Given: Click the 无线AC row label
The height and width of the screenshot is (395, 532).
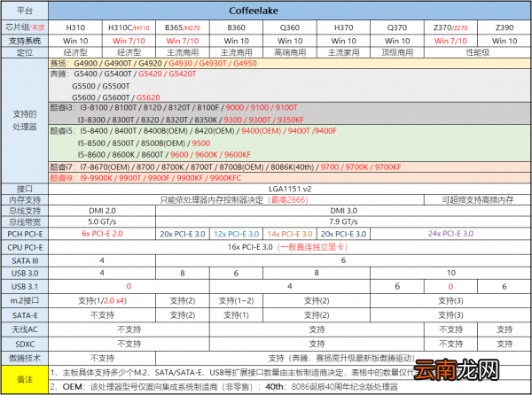Looking at the screenshot, I should coord(25,329).
